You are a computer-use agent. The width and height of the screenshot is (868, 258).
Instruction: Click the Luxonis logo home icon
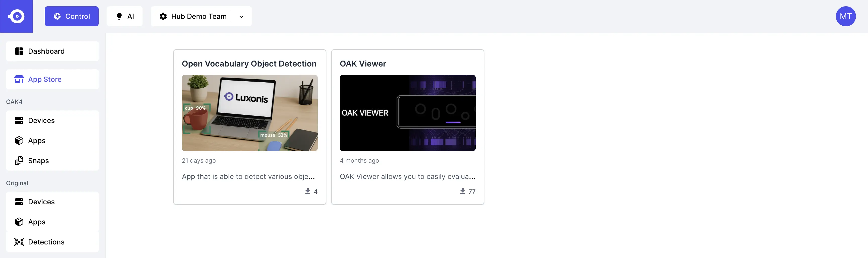coord(16,16)
